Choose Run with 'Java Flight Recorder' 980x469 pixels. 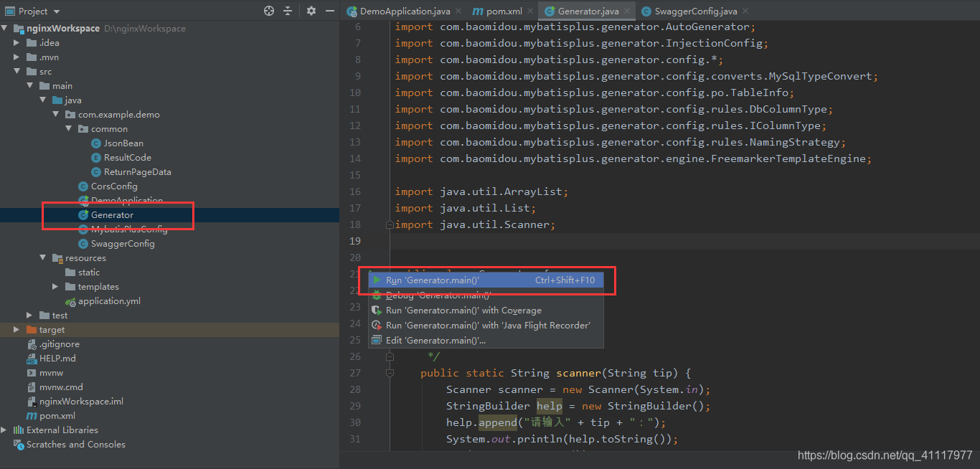click(x=486, y=326)
